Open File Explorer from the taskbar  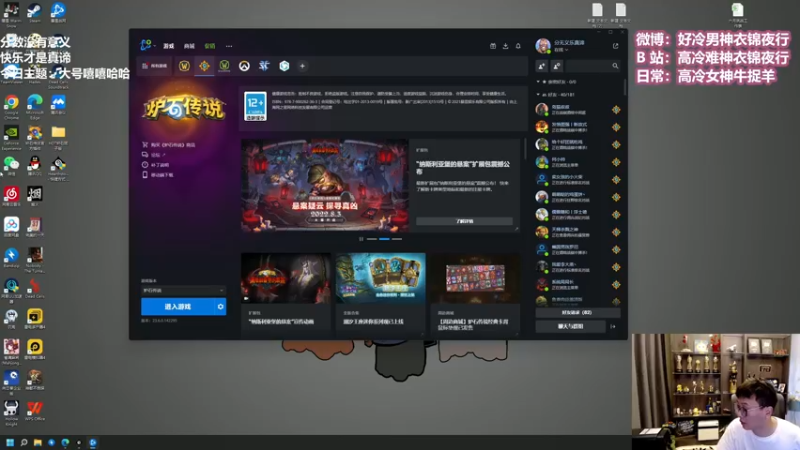click(37, 442)
